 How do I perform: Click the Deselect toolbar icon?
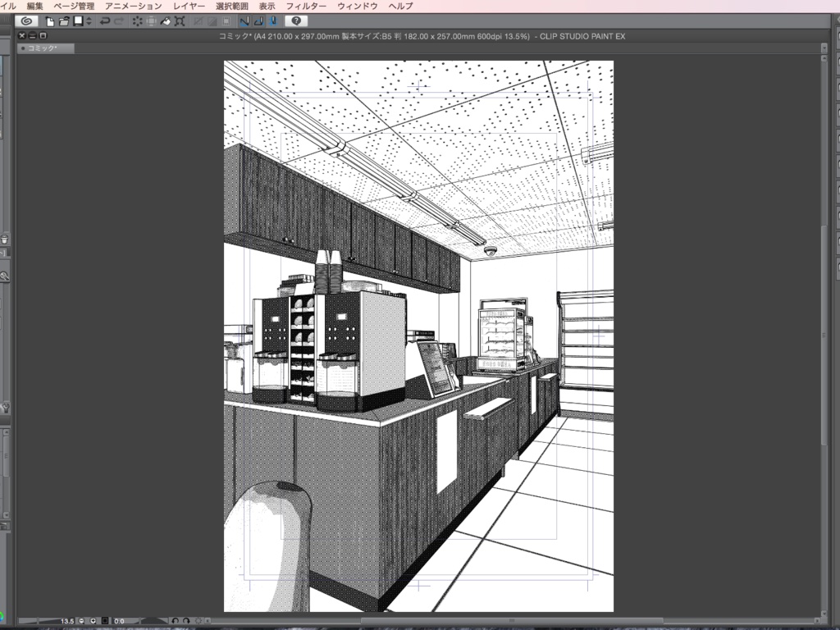tap(199, 21)
